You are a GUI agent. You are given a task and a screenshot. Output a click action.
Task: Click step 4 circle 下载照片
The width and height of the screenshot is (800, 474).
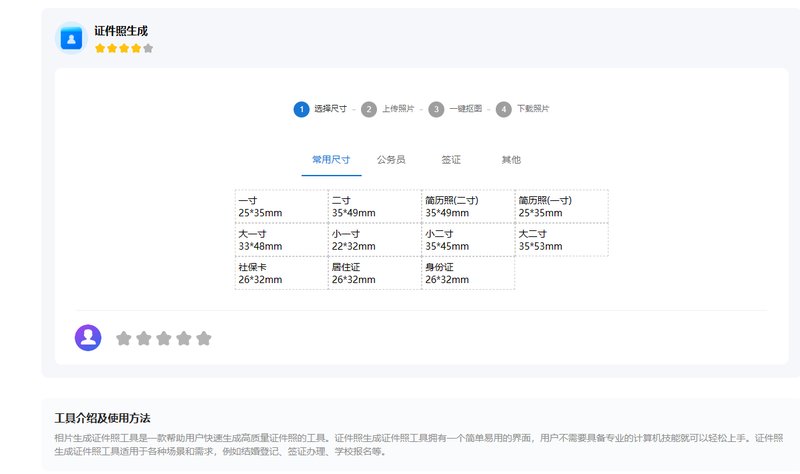tap(504, 109)
